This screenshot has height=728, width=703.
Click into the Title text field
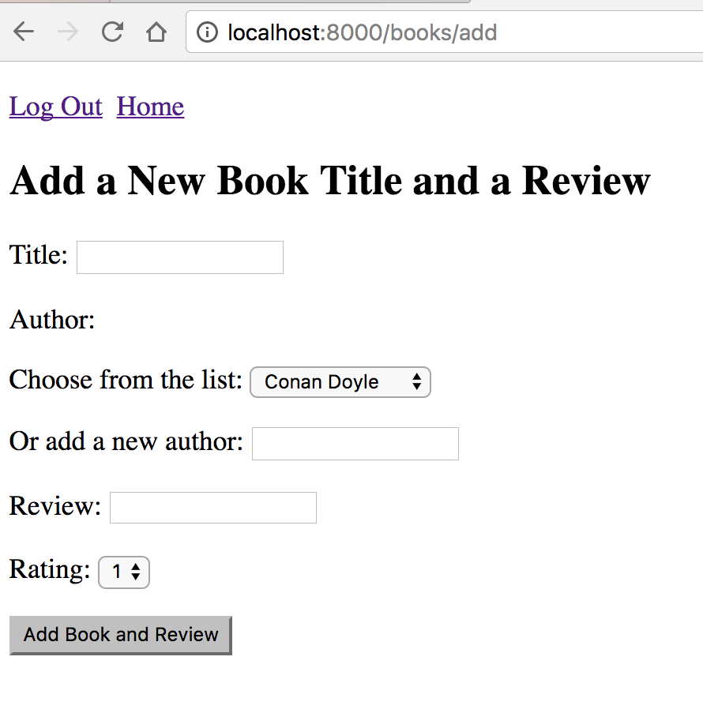[x=179, y=257]
